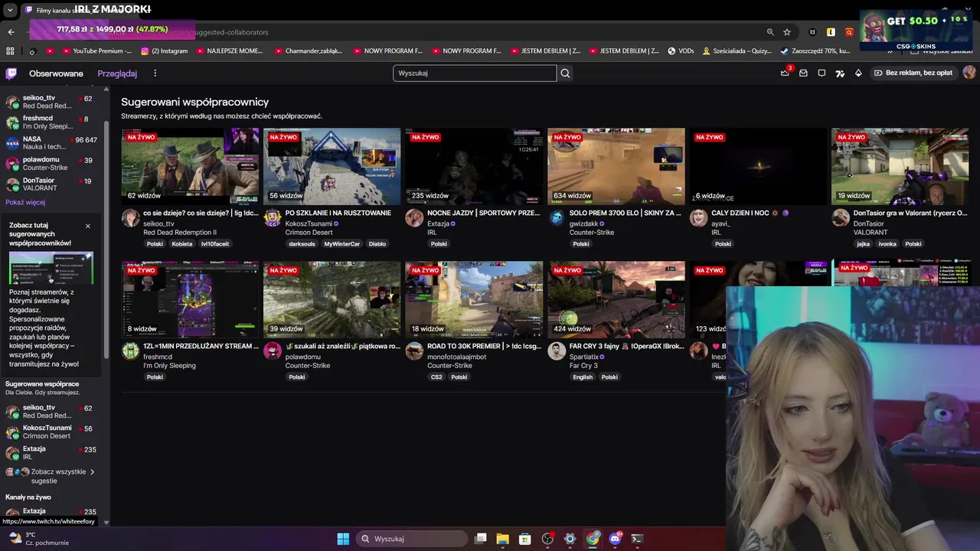
Task: Open Discord from the taskbar
Action: coord(615,539)
